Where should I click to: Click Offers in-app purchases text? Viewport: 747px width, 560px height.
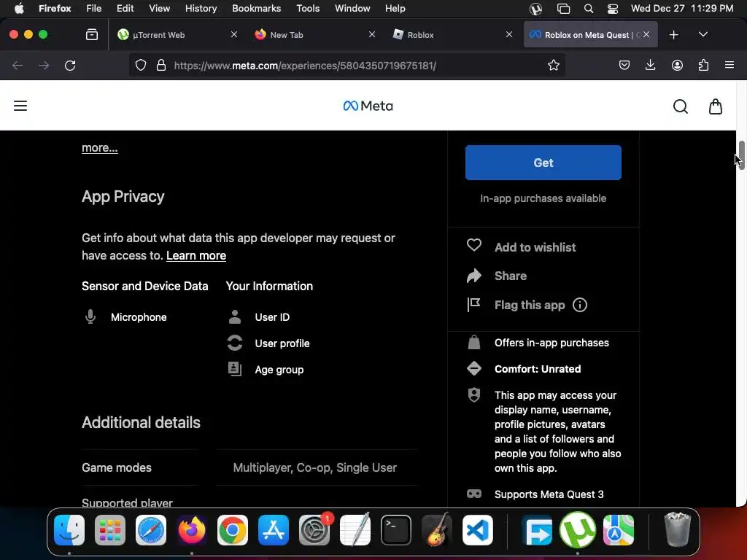pos(551,343)
